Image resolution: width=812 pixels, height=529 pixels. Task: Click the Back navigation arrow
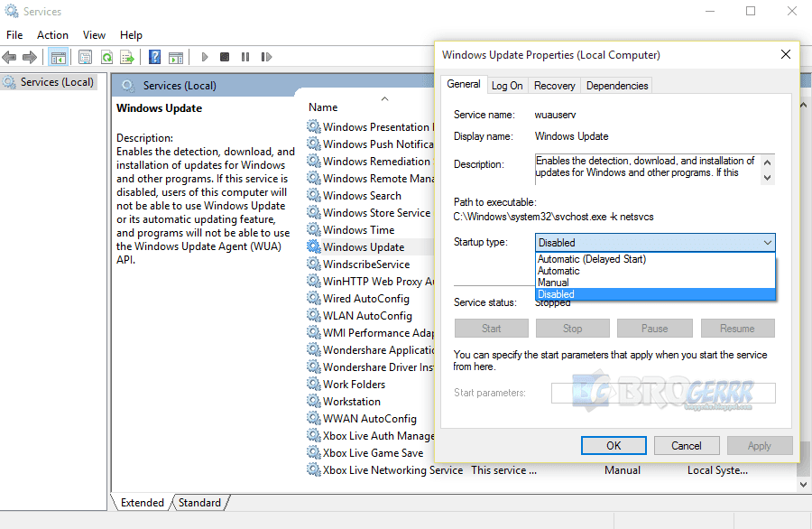click(9, 56)
